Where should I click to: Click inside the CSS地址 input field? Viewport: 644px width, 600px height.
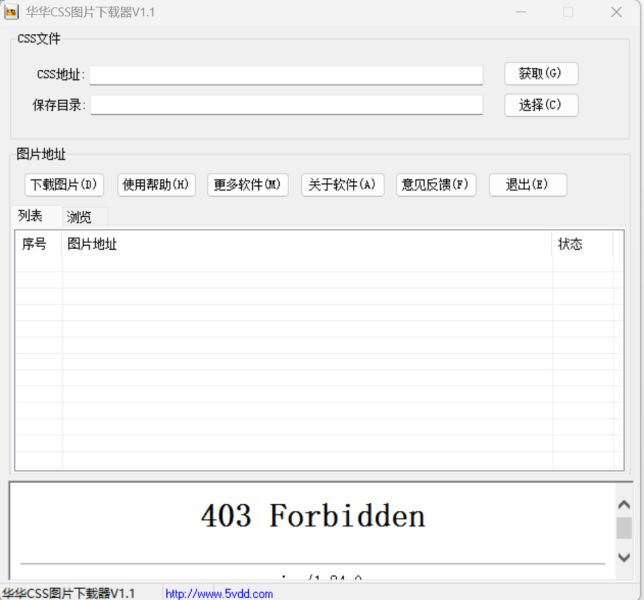[x=286, y=75]
